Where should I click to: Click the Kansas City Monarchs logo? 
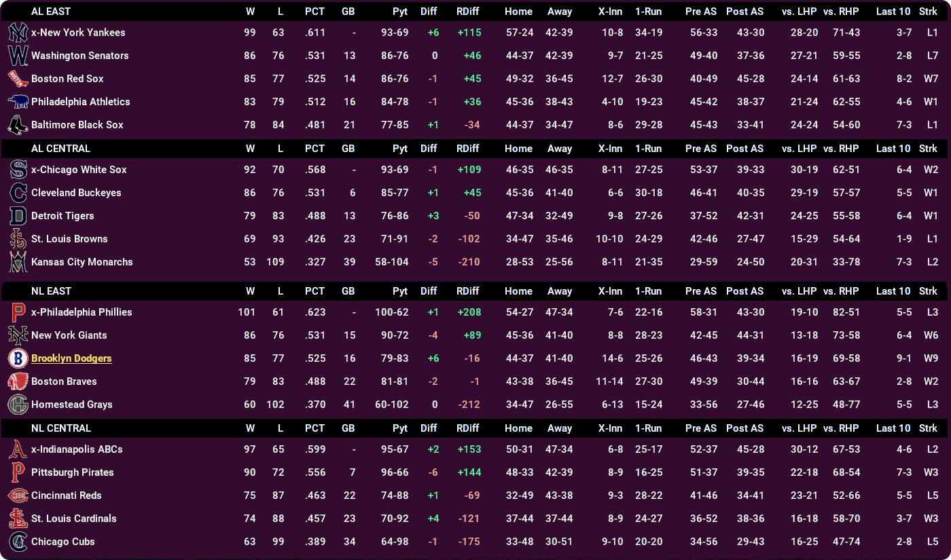18,262
